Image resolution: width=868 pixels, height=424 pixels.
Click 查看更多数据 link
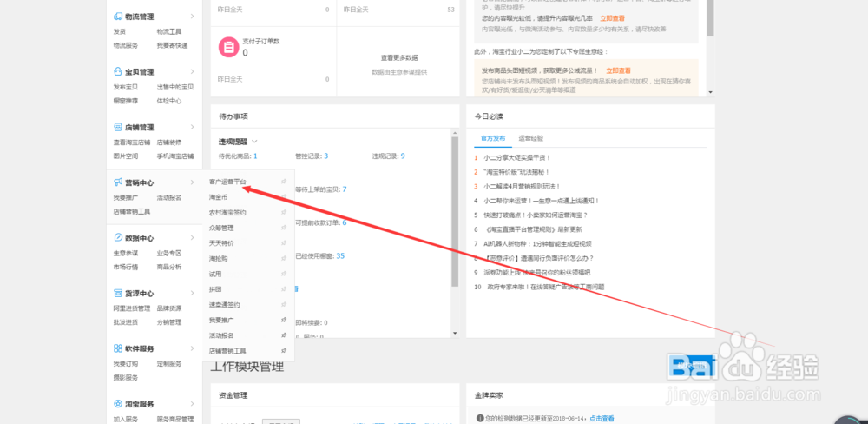click(398, 57)
